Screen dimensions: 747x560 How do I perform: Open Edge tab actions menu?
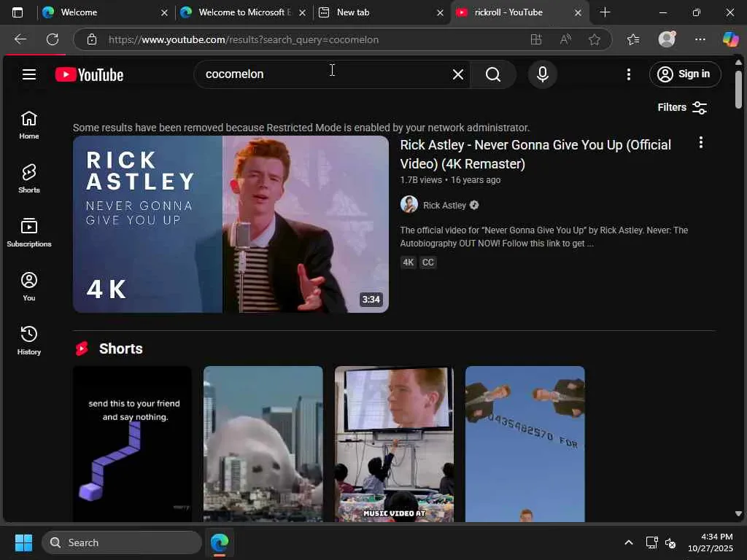tap(18, 12)
